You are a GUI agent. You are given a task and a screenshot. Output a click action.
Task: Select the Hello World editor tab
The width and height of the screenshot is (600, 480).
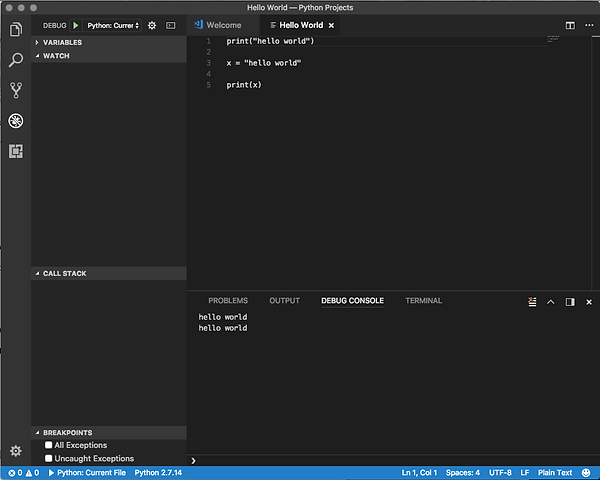pyautogui.click(x=298, y=25)
